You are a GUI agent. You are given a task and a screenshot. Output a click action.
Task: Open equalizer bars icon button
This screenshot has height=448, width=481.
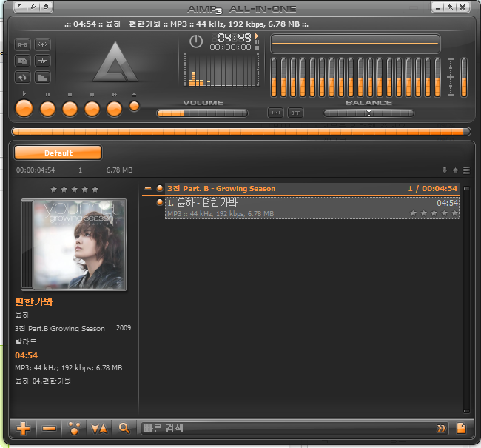tap(42, 77)
